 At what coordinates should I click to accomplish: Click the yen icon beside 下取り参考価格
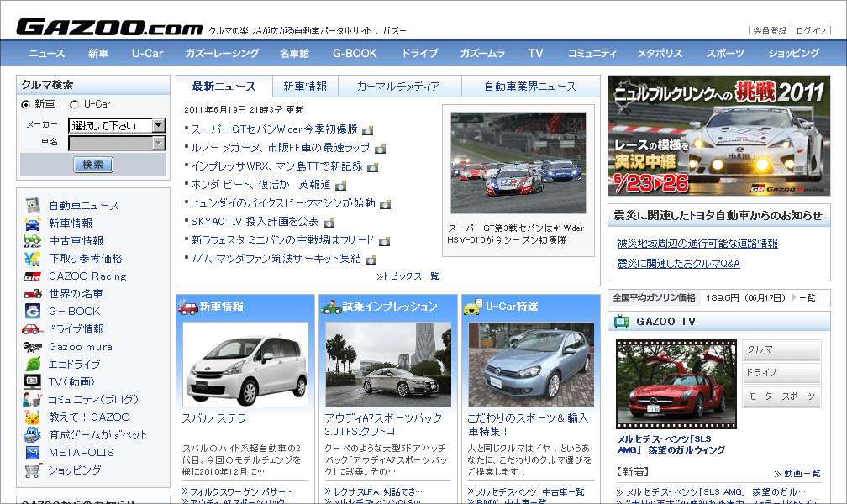click(x=33, y=259)
